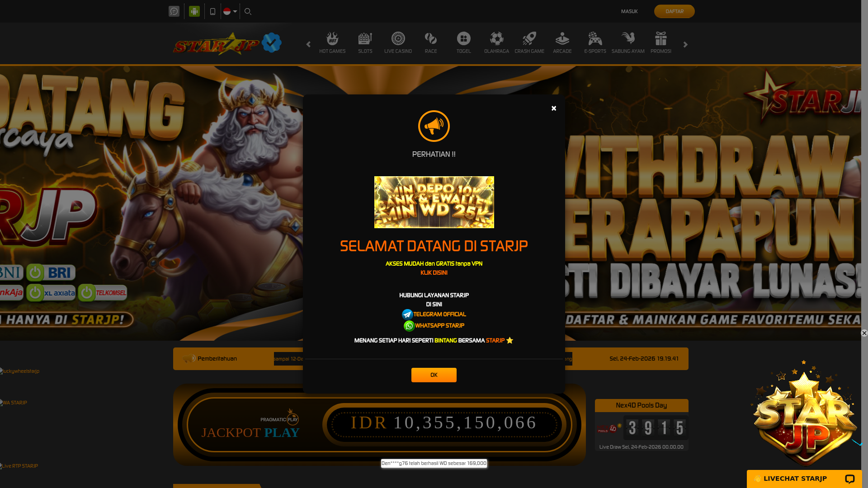Open the TOGEL category

coord(464,43)
